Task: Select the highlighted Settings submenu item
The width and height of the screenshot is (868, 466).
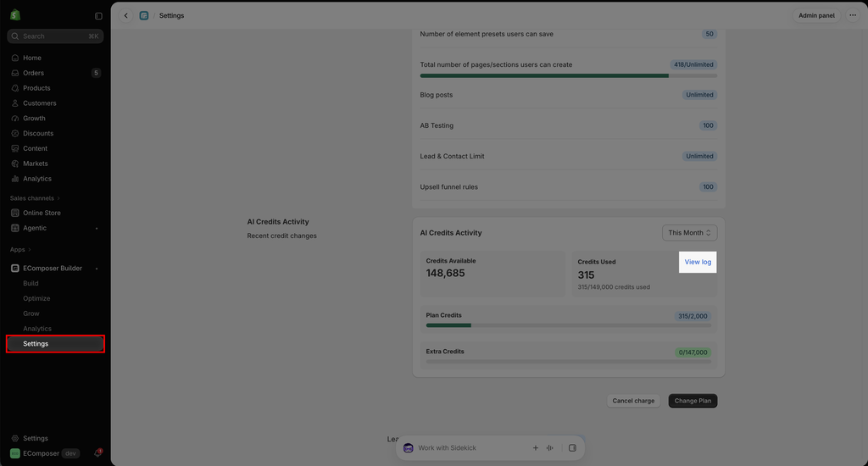Action: pos(55,344)
